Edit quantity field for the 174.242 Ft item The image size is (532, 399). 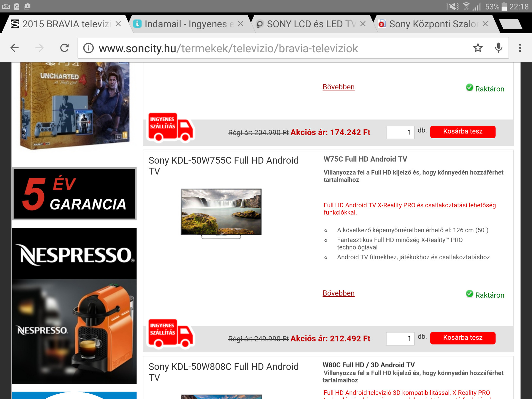tap(400, 132)
